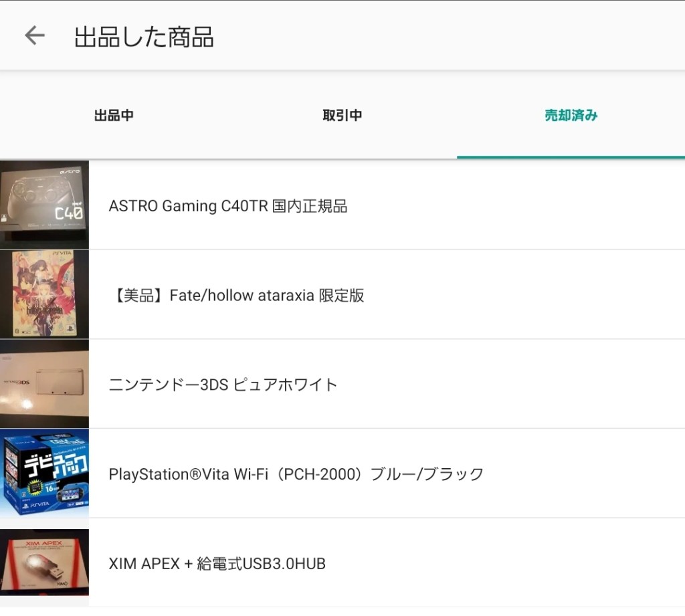Viewport: 685px width, 616px height.
Task: Open the ASTRO C40 controller thumbnail
Action: point(44,205)
